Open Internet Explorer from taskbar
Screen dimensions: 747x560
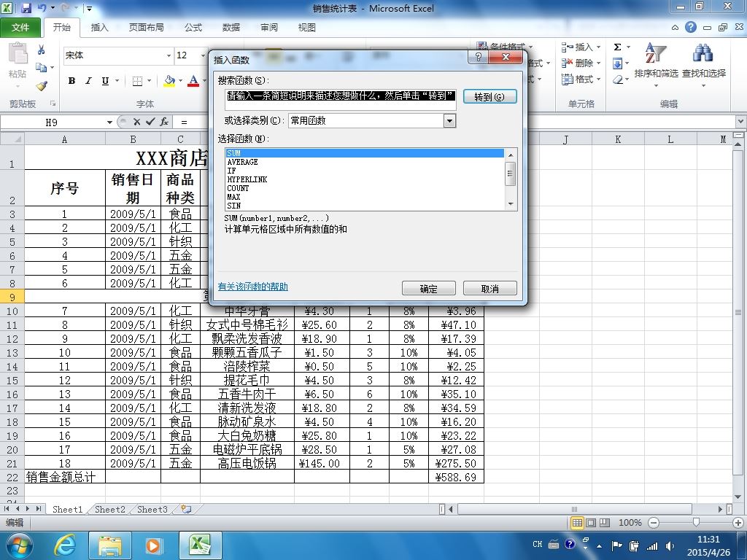pyautogui.click(x=65, y=545)
